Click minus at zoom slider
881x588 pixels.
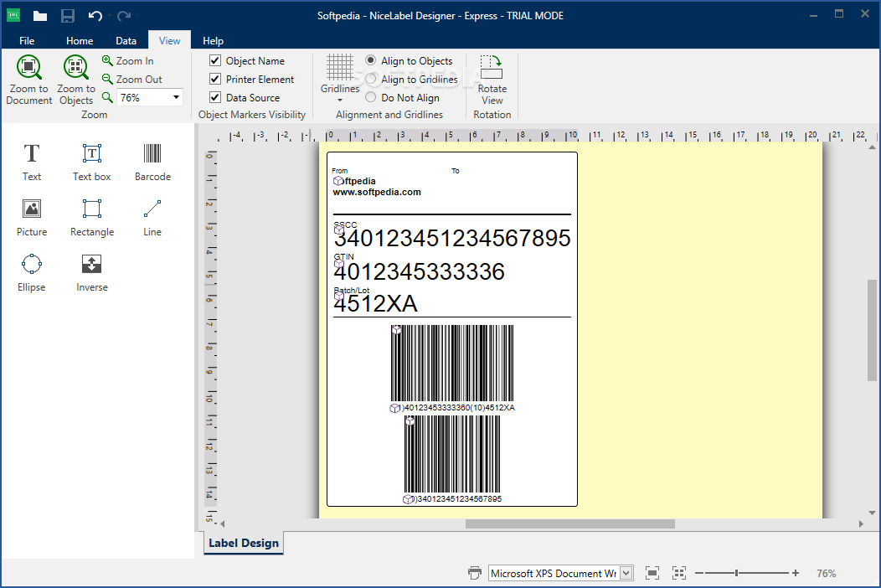click(699, 573)
